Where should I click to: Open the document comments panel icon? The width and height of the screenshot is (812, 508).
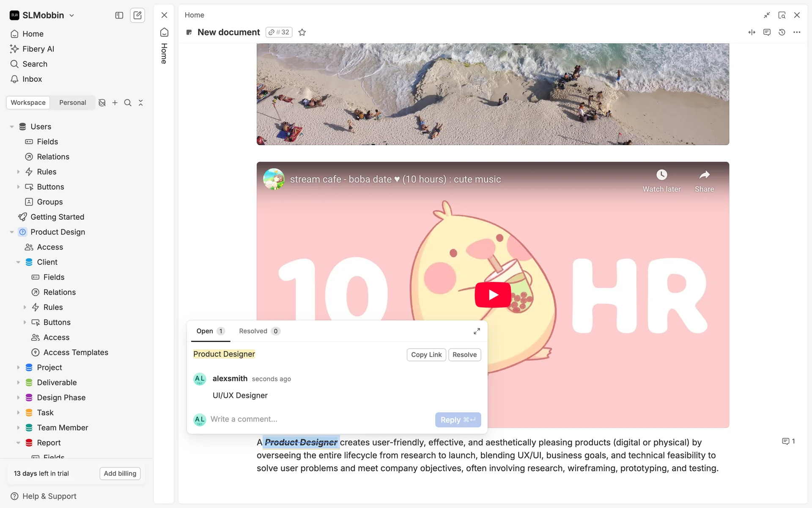(767, 32)
